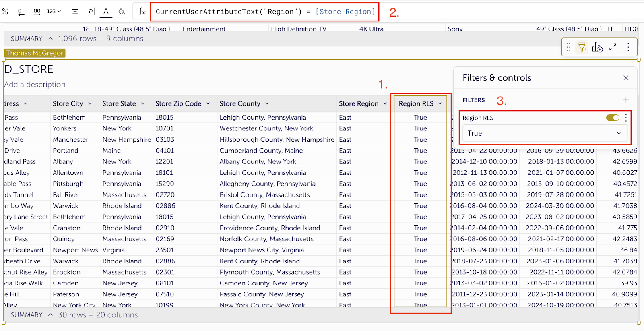This screenshot has width=644, height=331.
Task: Open the True filter value dropdown
Action: (545, 133)
